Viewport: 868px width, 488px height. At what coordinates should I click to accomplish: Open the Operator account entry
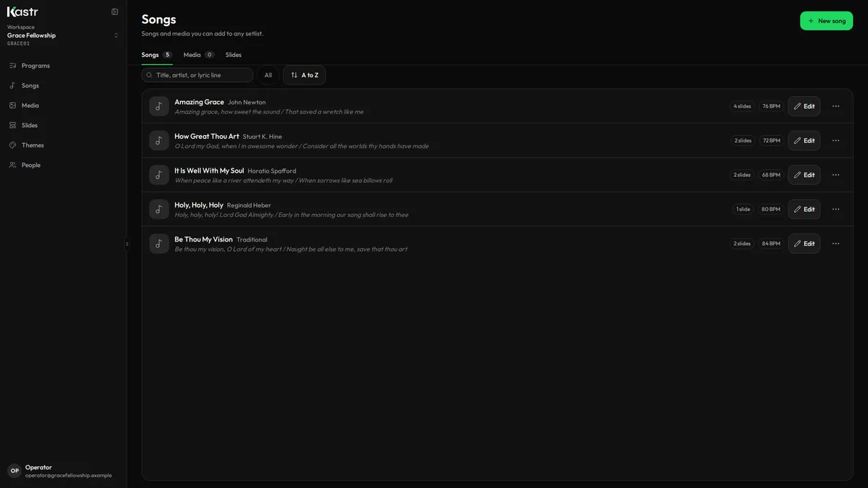63,471
